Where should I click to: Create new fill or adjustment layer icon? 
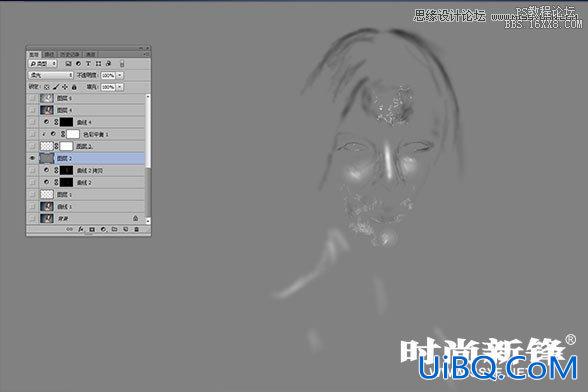[103, 229]
